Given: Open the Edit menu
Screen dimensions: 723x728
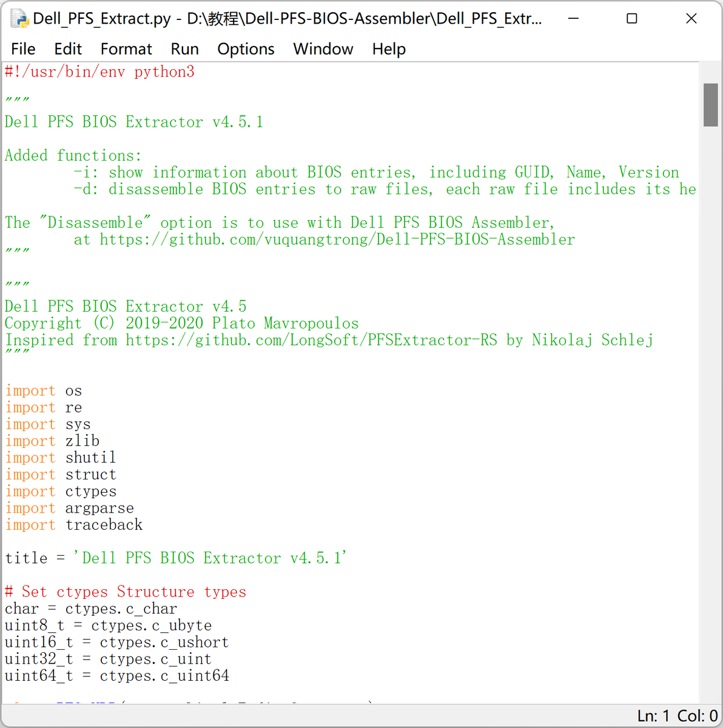Looking at the screenshot, I should pyautogui.click(x=68, y=48).
